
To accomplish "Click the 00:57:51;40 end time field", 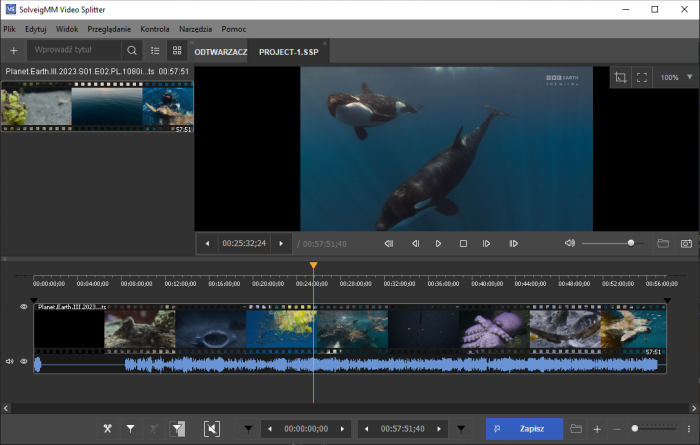I will point(403,429).
